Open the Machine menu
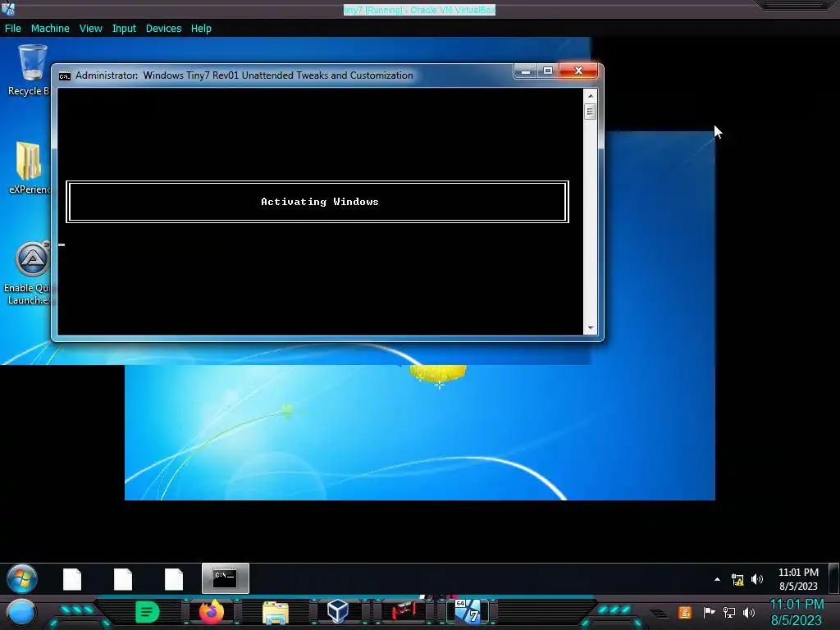 pos(50,29)
